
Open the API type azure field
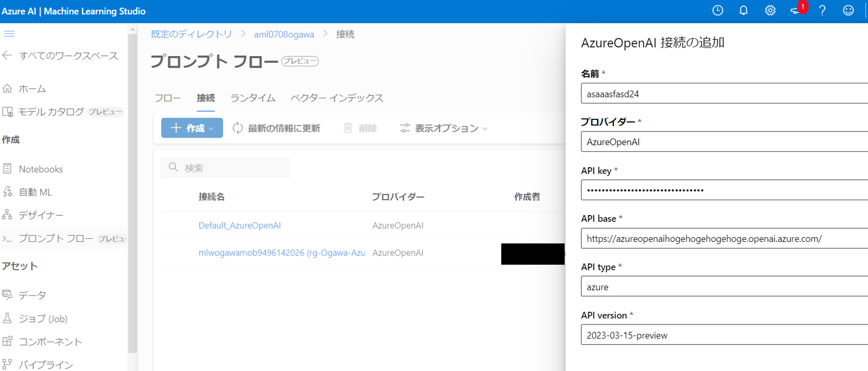click(x=724, y=286)
